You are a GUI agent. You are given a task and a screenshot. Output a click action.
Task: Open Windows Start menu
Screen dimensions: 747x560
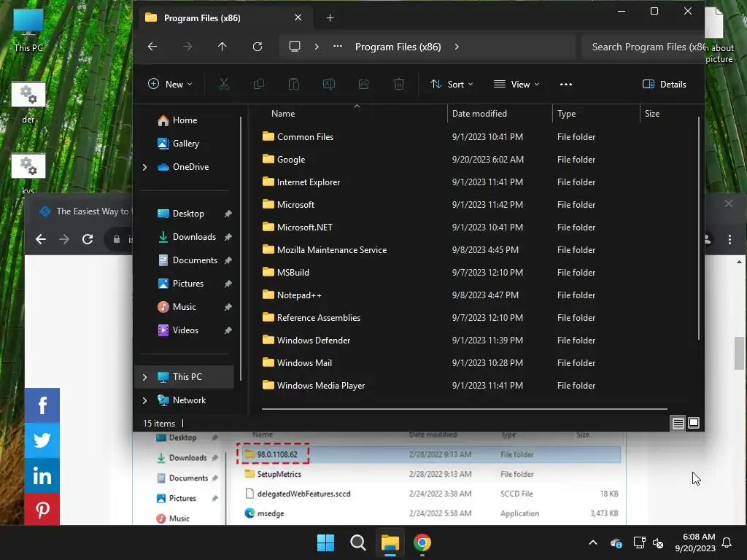point(326,542)
